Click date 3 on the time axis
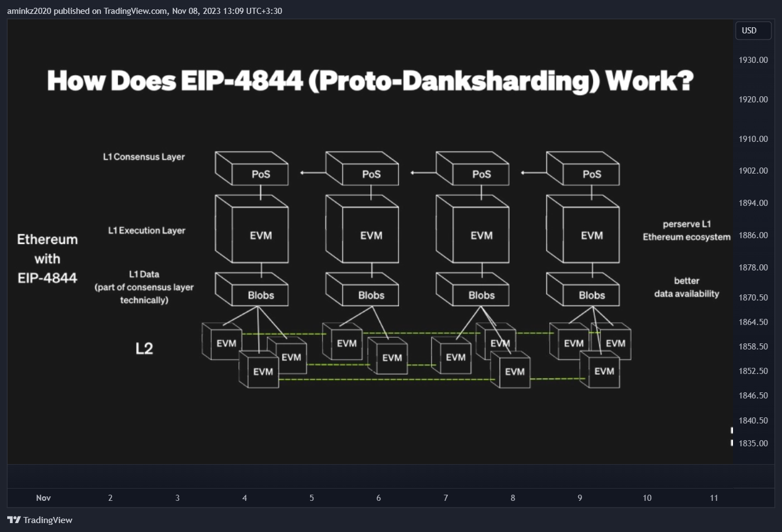Image resolution: width=782 pixels, height=532 pixels. click(x=178, y=498)
